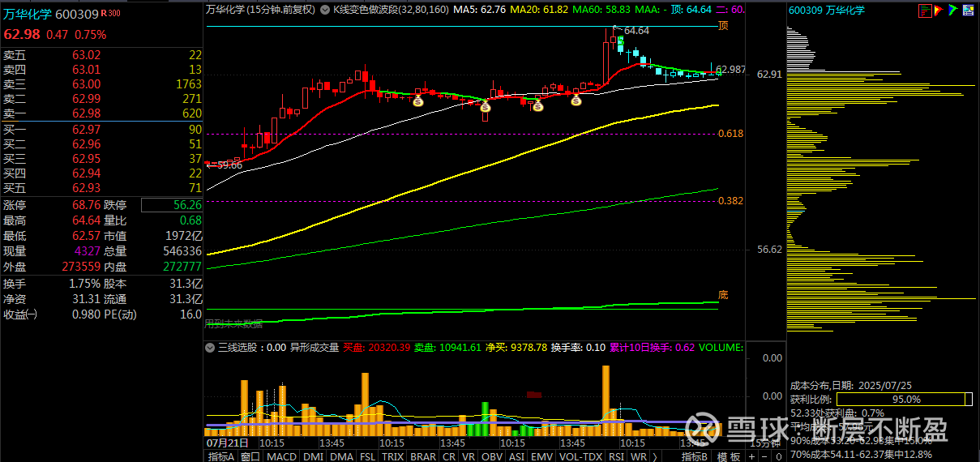The image size is (980, 462).
Task: Switch to EMV indicator tab
Action: pyautogui.click(x=541, y=456)
